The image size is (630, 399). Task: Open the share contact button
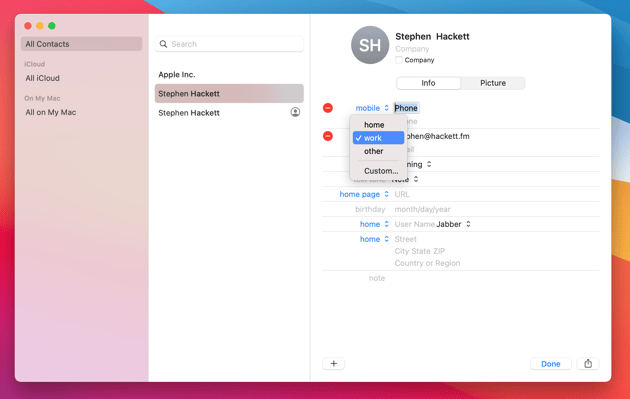coord(588,364)
